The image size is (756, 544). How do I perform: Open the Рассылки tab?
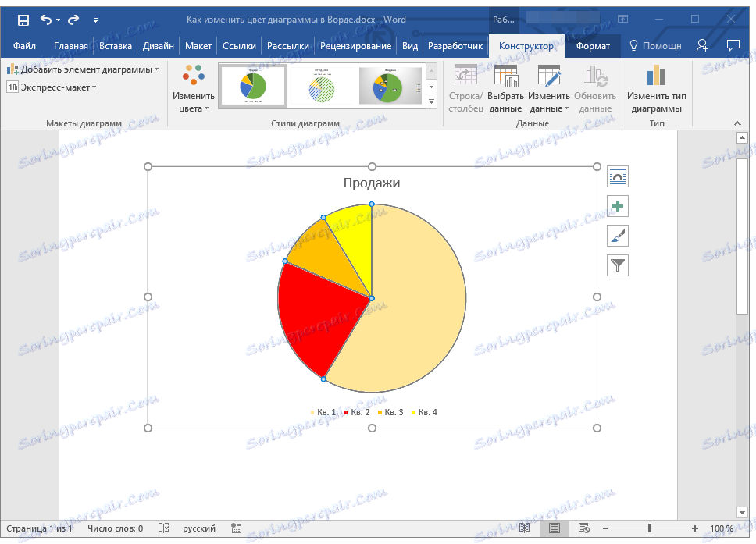pos(288,46)
